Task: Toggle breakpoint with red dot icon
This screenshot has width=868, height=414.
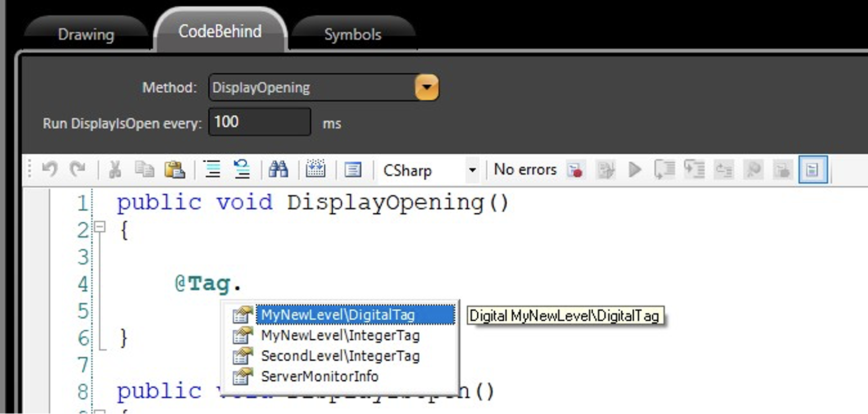Action: tap(575, 170)
